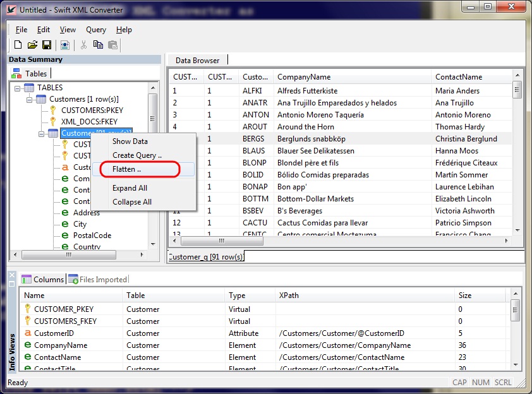Select the Customer_q [91 row(s)] result tab
532x394 pixels.
pos(206,257)
